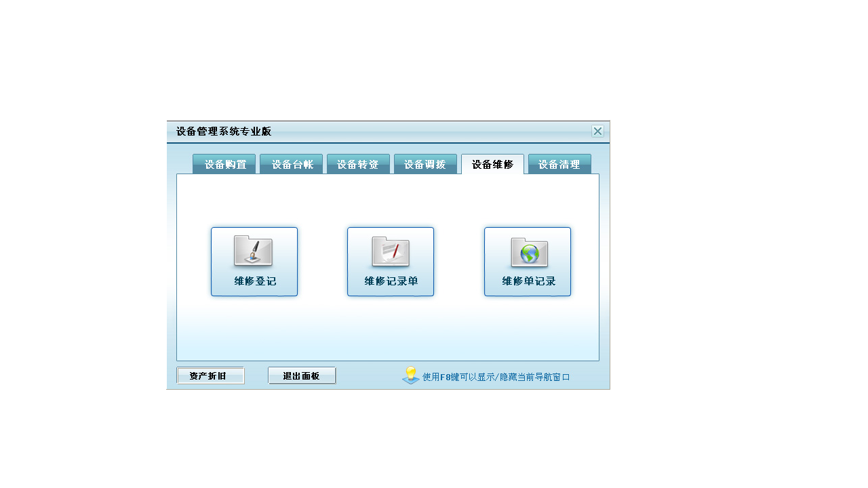Switch to the 设备清理 tab

(559, 163)
